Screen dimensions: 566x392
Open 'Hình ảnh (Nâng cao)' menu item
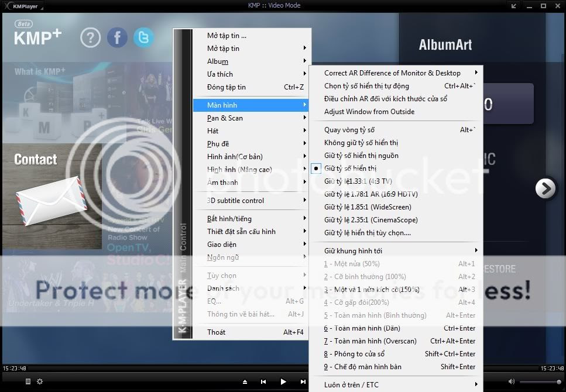click(x=251, y=170)
